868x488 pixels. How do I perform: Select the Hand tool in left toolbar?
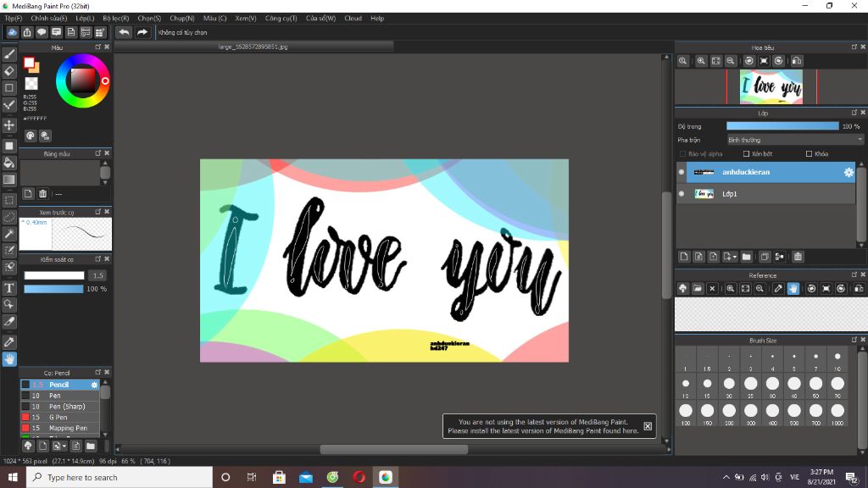click(x=9, y=359)
